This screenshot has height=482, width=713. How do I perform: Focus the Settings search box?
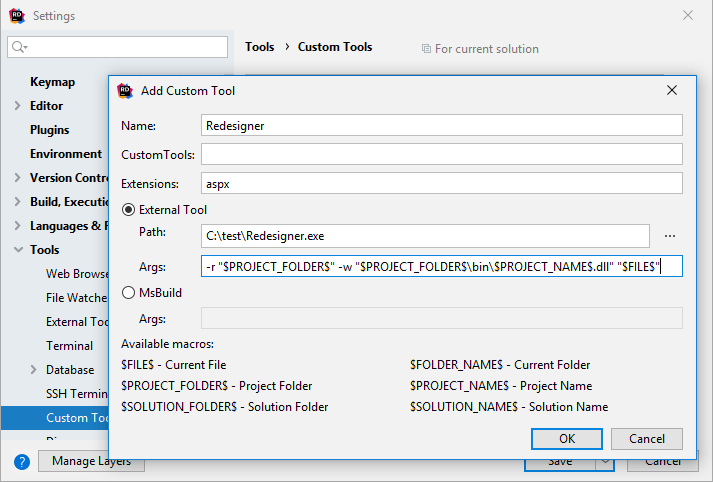(117, 47)
